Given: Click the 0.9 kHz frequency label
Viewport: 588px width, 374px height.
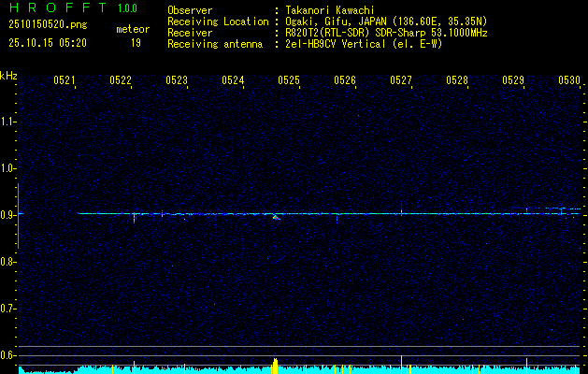Looking at the screenshot, I should (7, 215).
